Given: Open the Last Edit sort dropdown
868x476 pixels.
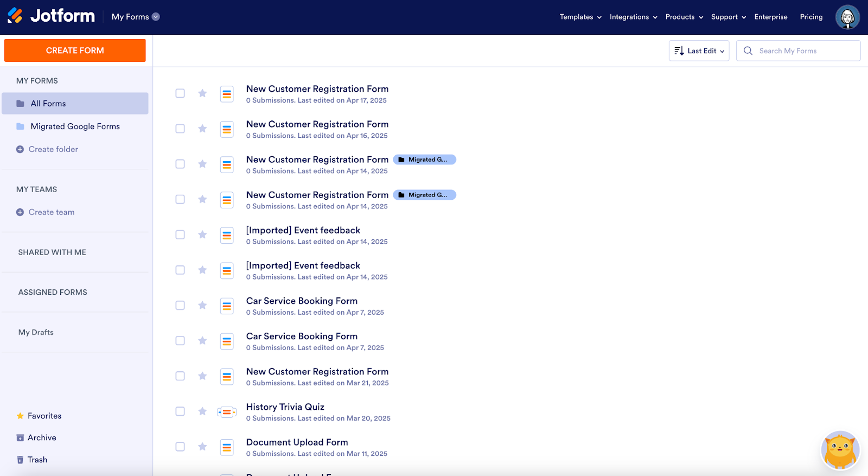Looking at the screenshot, I should 699,51.
